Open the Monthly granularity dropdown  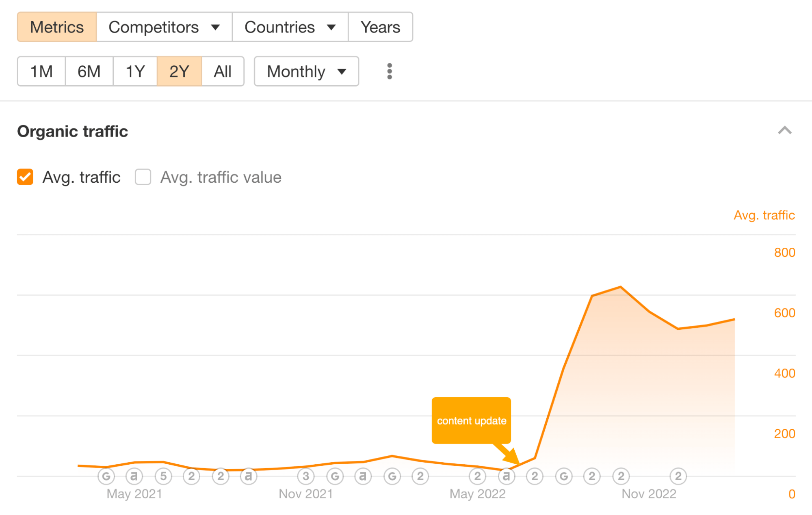pyautogui.click(x=306, y=71)
